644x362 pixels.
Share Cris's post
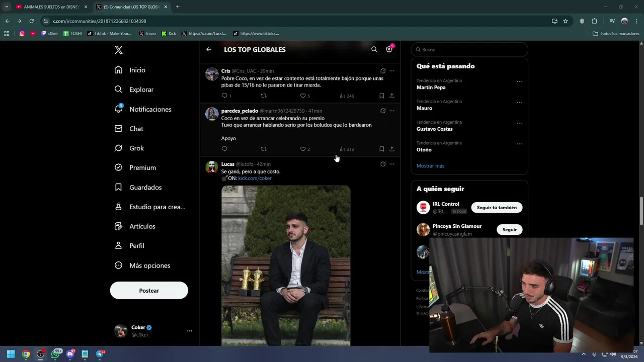pos(392,96)
